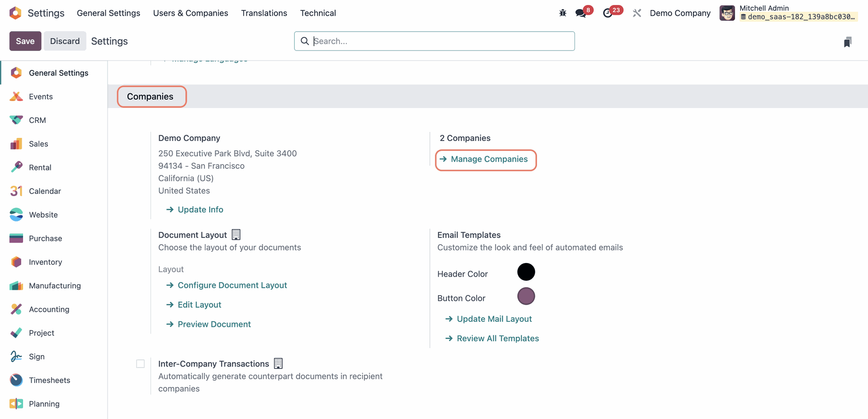Activate the debug bug icon
The height and width of the screenshot is (419, 868).
[562, 13]
